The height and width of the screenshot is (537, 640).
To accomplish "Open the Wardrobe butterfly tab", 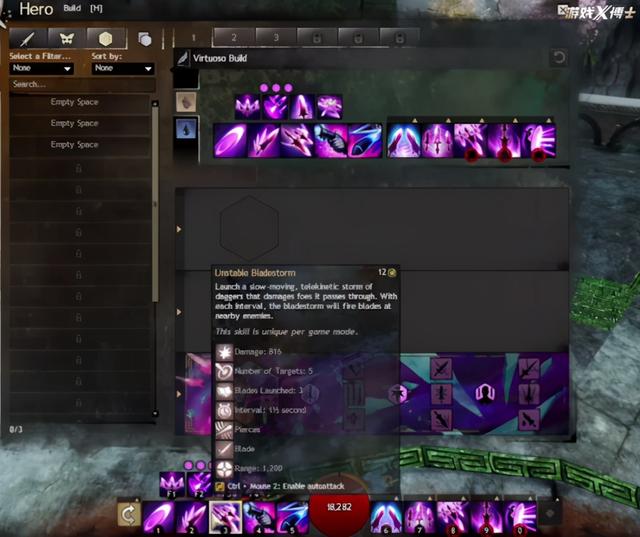I will (67, 39).
